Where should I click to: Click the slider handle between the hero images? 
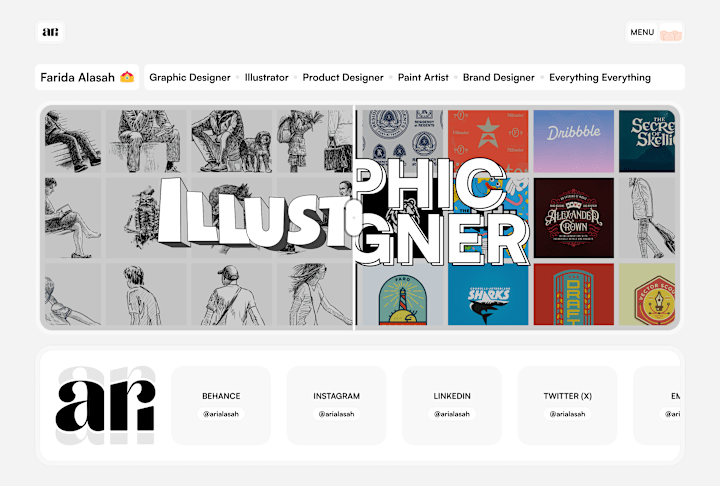354,217
